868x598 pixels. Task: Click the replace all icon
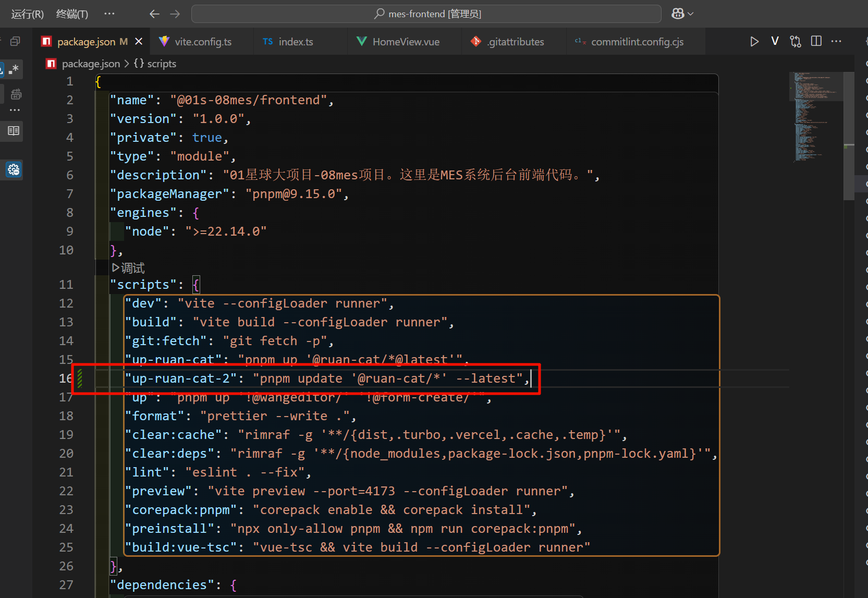[x=16, y=94]
